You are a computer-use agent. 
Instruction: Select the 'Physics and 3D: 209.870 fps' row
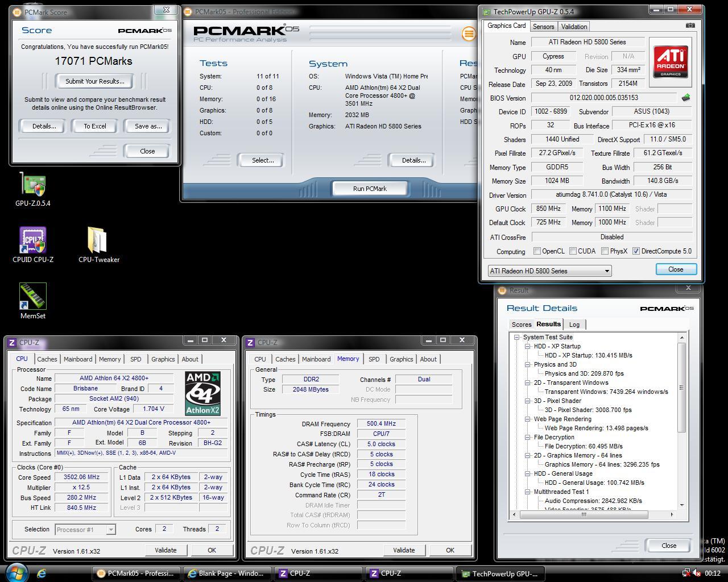click(x=584, y=373)
